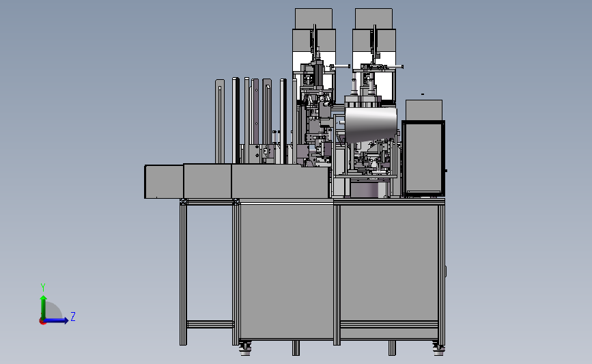Click the red X axis origin ball of the triad

42,322
